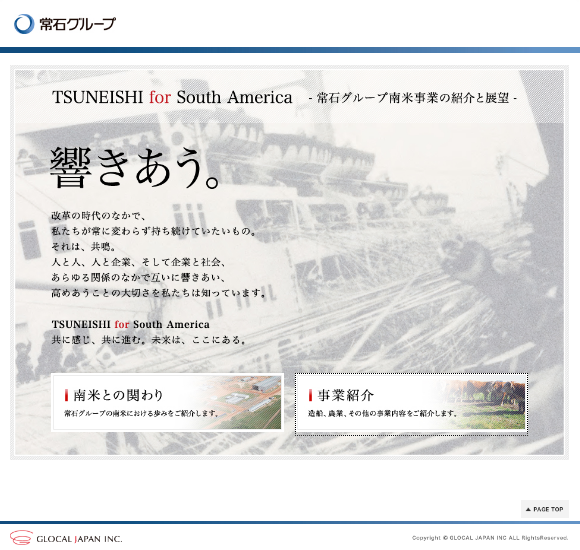The width and height of the screenshot is (580, 550).
Task: Select line 私たちが常に変わらず持ち続けていたいもの。
Action: click(154, 231)
